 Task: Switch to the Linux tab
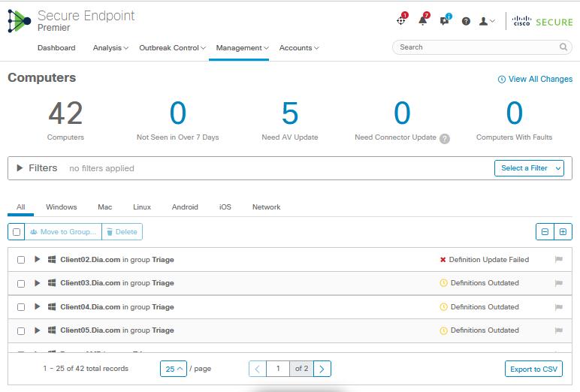[x=142, y=207]
